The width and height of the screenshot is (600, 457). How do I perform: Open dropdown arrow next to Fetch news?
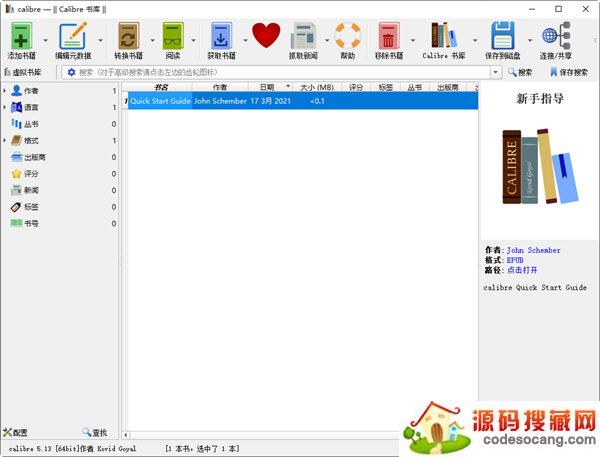tap(327, 40)
